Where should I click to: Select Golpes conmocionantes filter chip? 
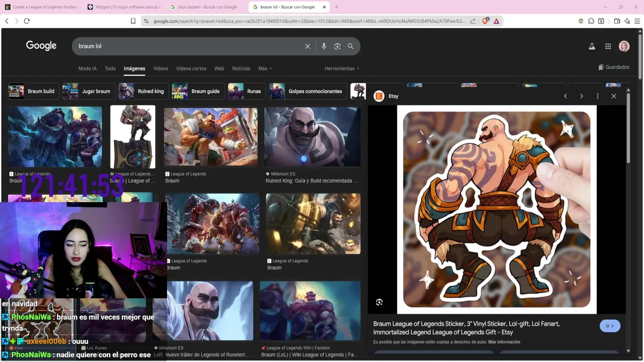308,92
